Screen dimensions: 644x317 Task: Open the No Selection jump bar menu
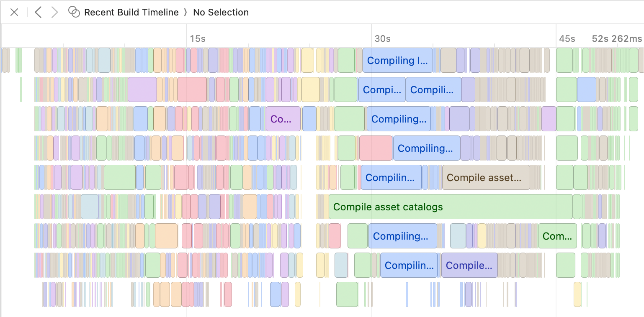221,12
